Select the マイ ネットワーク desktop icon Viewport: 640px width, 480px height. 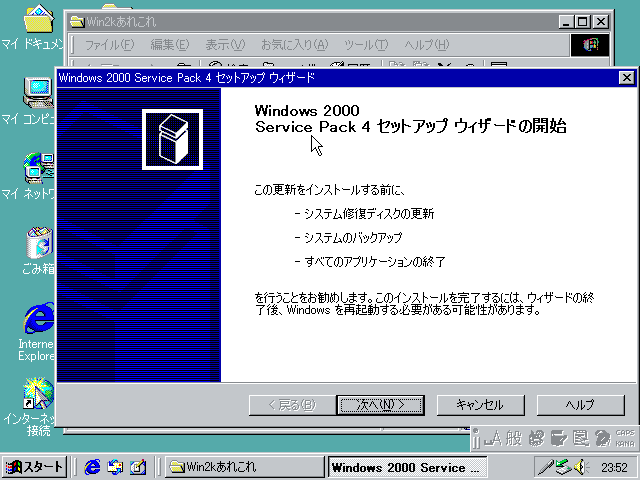coord(38,176)
